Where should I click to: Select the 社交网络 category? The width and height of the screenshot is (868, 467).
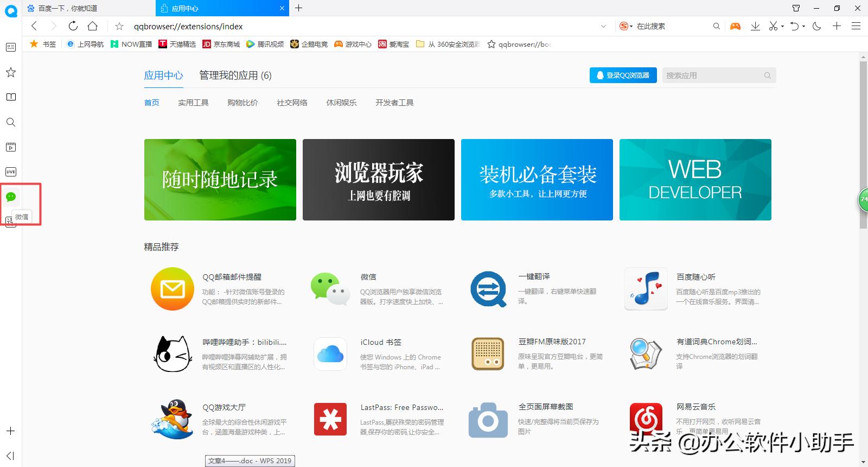tap(292, 103)
